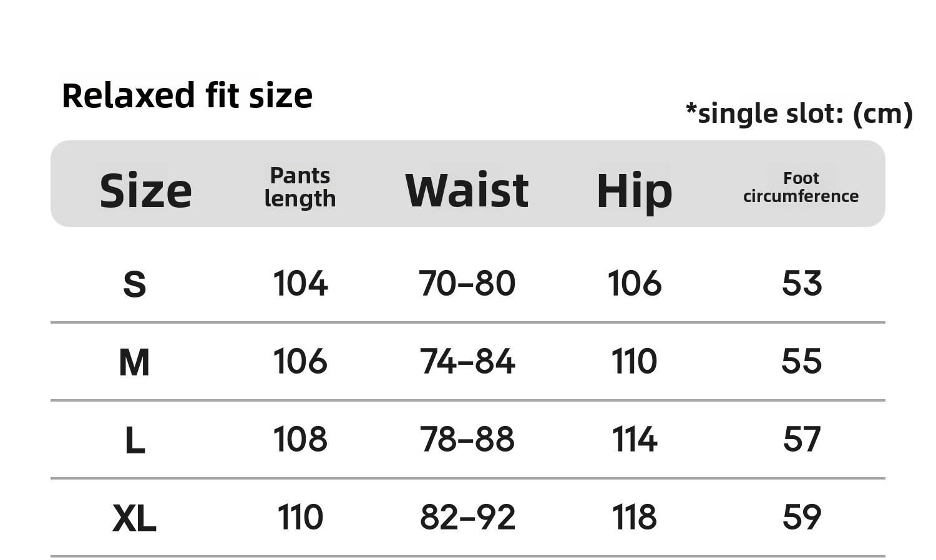Click the "*single slot: (cm)" unit note
The image size is (936, 560).
pyautogui.click(x=799, y=114)
